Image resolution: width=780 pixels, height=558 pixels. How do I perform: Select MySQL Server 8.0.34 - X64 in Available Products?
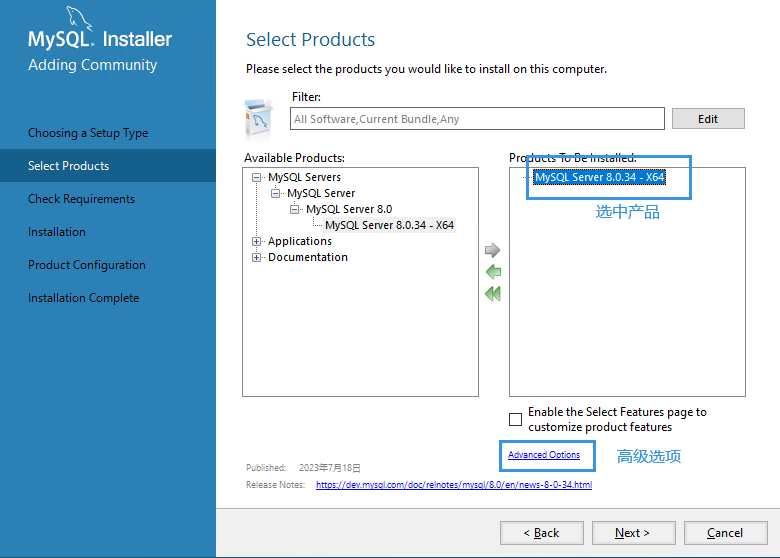click(x=390, y=225)
